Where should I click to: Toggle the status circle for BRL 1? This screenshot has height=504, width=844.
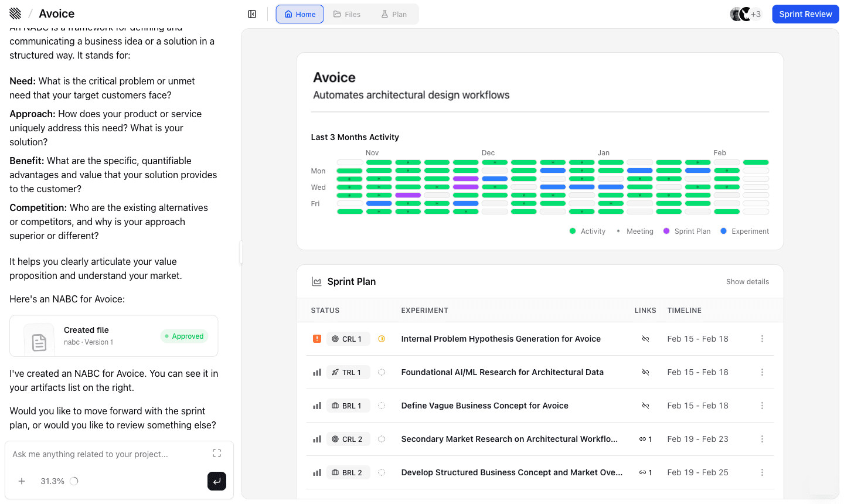pos(382,406)
